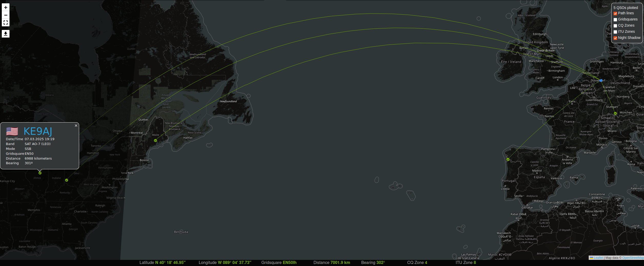Select the QSO marker in northwest Spain
The image size is (644, 266).
coord(508,160)
